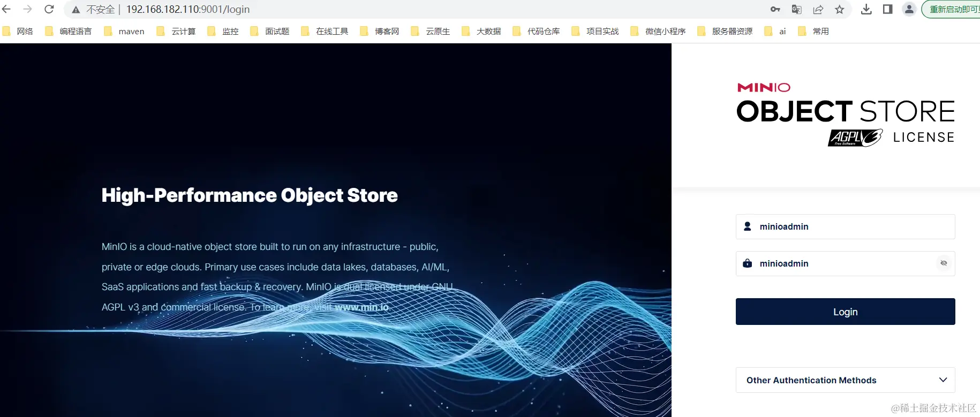This screenshot has height=417, width=980.
Task: Click the Login button
Action: [845, 312]
